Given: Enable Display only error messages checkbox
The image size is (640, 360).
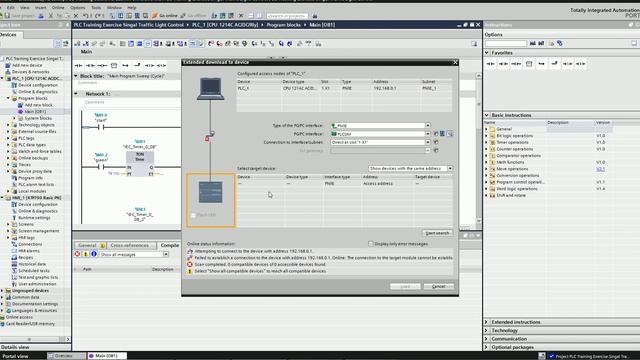Looking at the screenshot, I should tap(371, 244).
